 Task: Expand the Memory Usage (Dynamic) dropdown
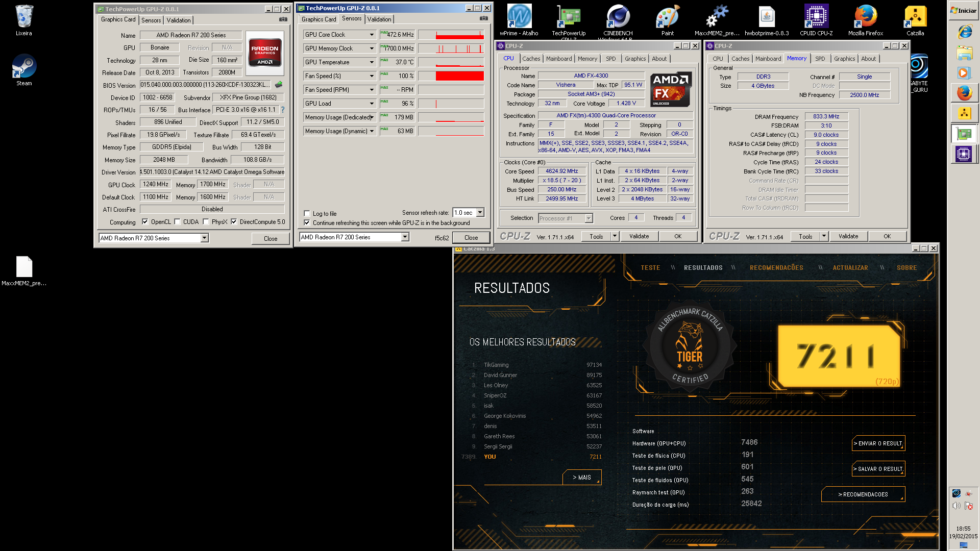pos(372,131)
